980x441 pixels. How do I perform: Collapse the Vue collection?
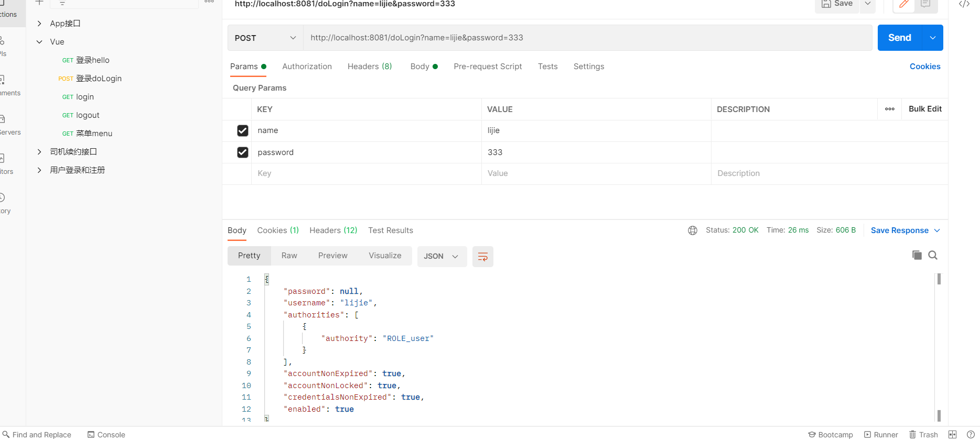(x=39, y=42)
